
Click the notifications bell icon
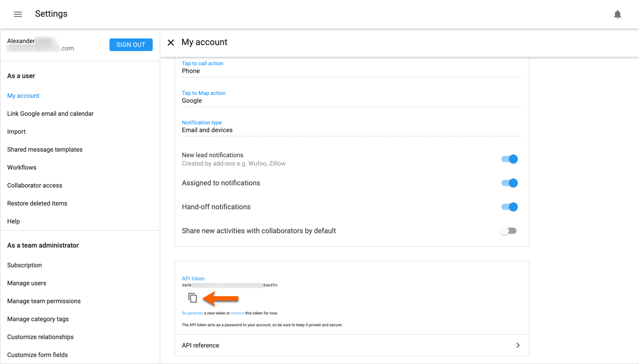[617, 14]
